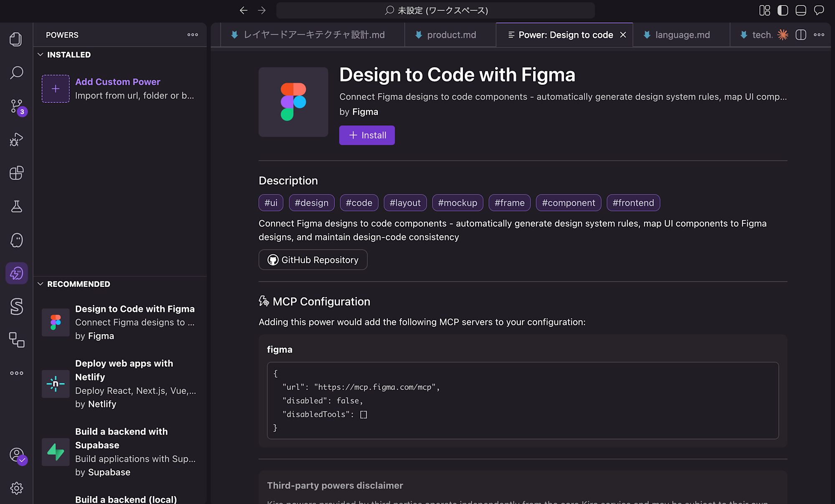The width and height of the screenshot is (835, 504).
Task: Open the Testing flask icon
Action: pos(16,206)
